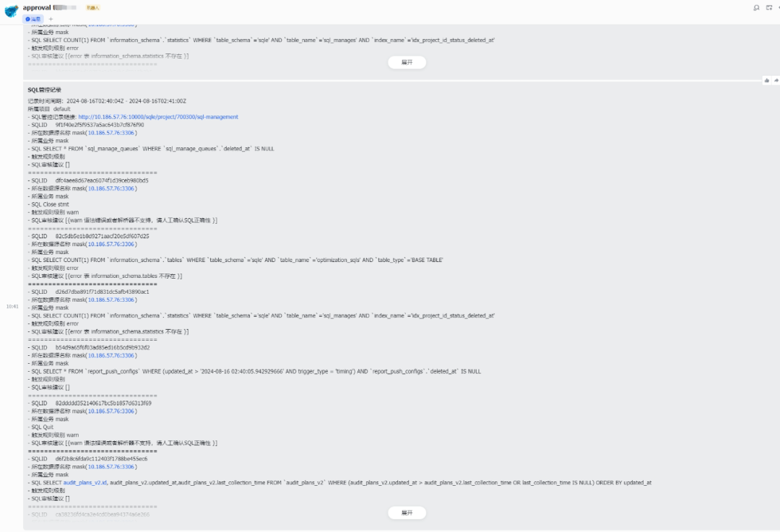Open the 10.186.57.76:3306 link under SQLID dfc4aee8
Viewport: 780px width, 532px height.
point(111,188)
